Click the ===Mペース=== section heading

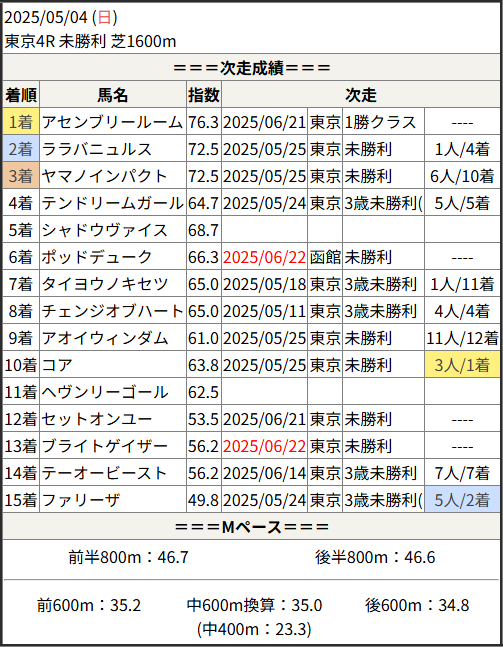[x=252, y=527]
